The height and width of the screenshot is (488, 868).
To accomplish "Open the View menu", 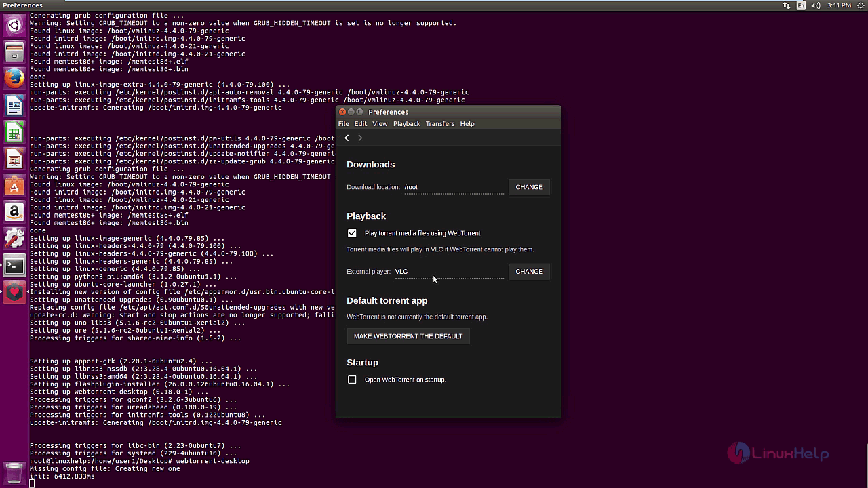I will tap(380, 124).
